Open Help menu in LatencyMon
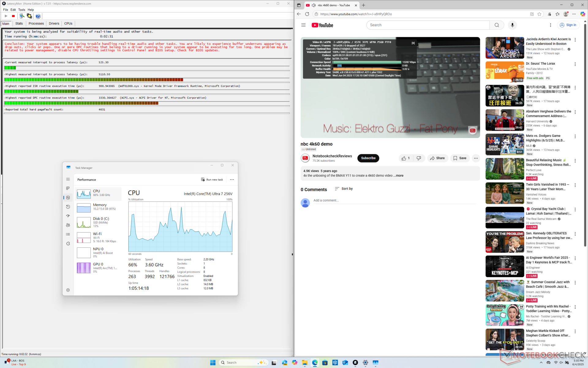588x368 pixels. pos(31,10)
